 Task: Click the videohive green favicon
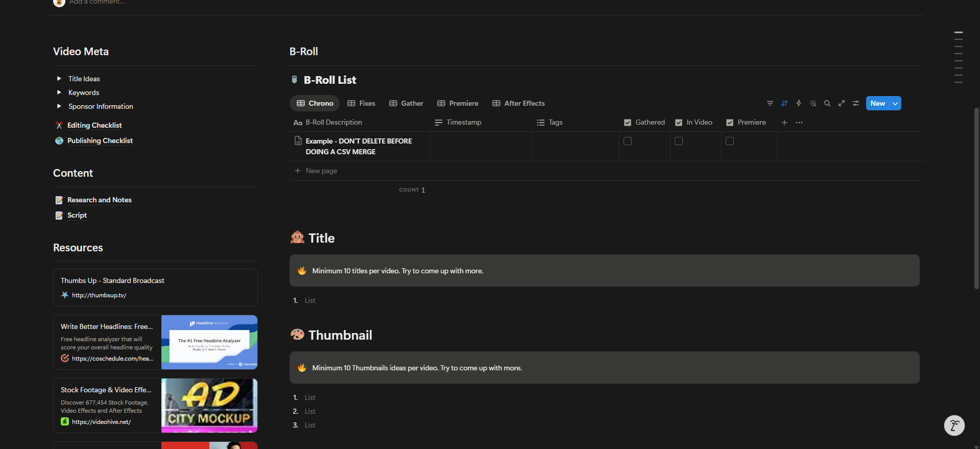click(65, 421)
